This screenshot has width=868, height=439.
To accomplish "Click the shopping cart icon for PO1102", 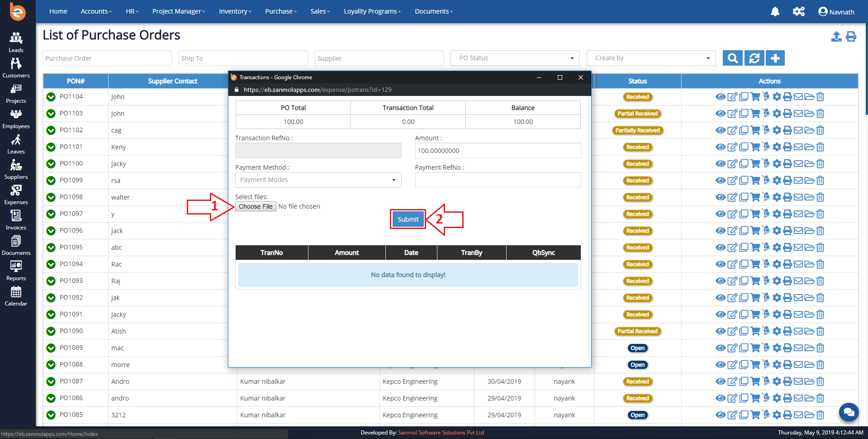I will coord(755,130).
